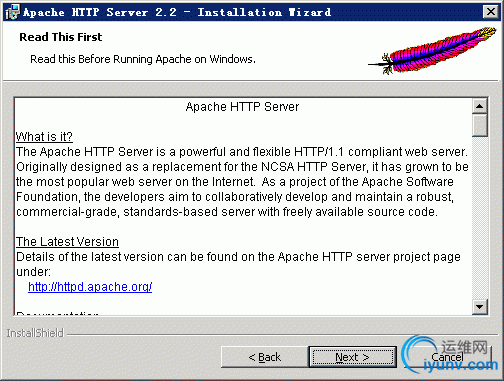The image size is (504, 381).
Task: Click the InstallShield label
Action: point(35,333)
